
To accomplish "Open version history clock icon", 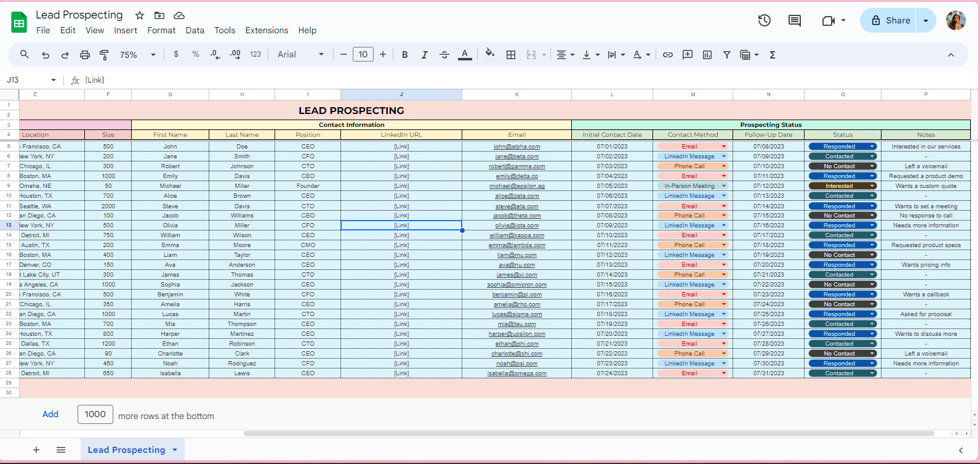I will tap(765, 20).
